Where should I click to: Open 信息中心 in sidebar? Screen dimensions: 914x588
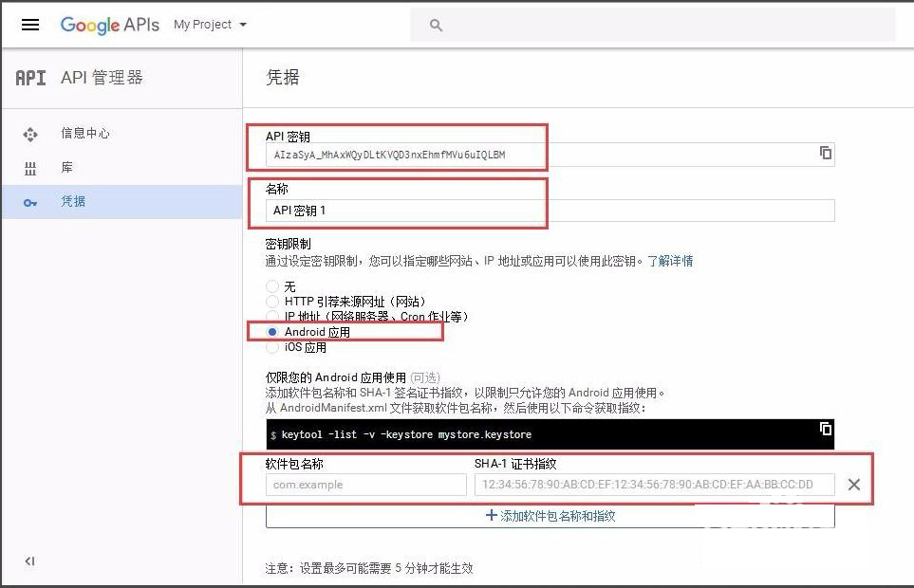coord(121,134)
